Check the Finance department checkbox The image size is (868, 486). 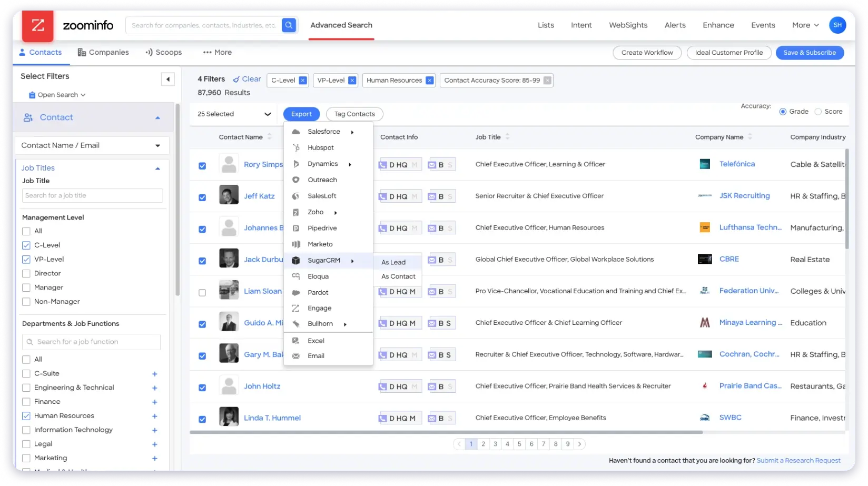(x=26, y=402)
